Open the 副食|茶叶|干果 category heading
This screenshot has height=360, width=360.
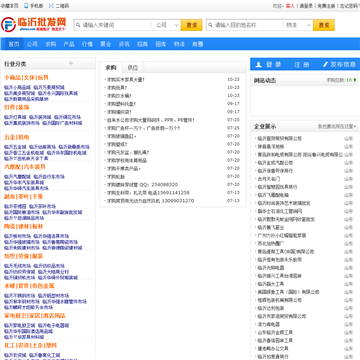coord(23,197)
